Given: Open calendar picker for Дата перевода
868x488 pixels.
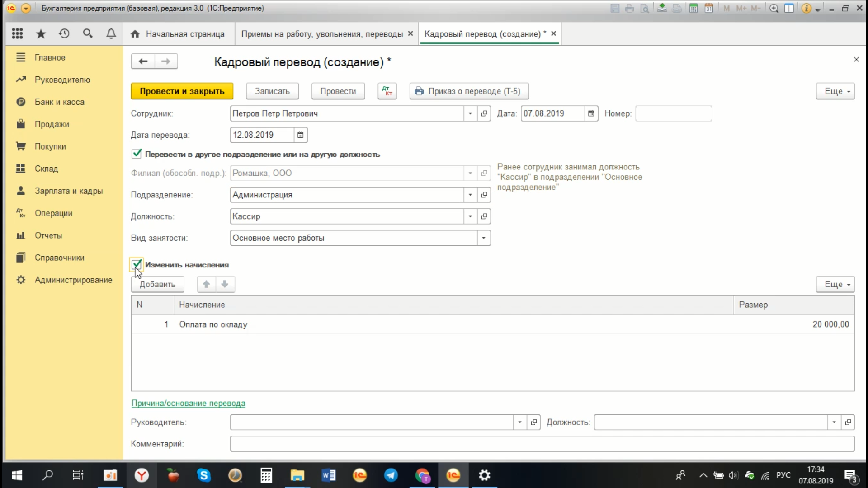Looking at the screenshot, I should [x=300, y=135].
